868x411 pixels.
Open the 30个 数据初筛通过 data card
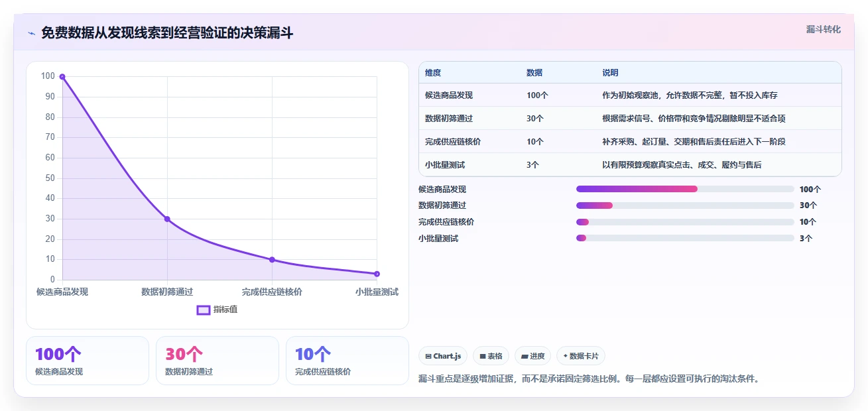point(217,361)
